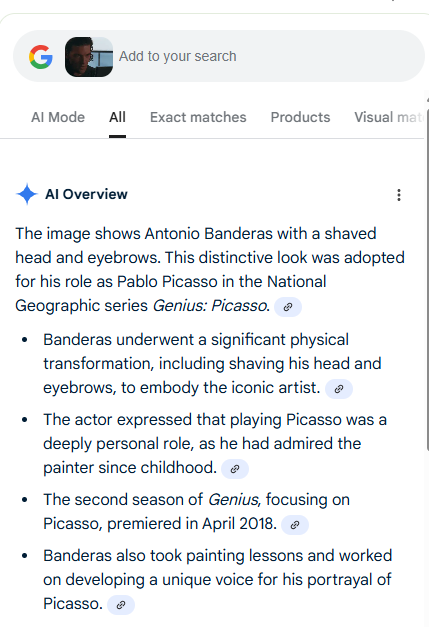
Task: Open source link after 'portrayal of Picasso.'
Action: (x=121, y=605)
